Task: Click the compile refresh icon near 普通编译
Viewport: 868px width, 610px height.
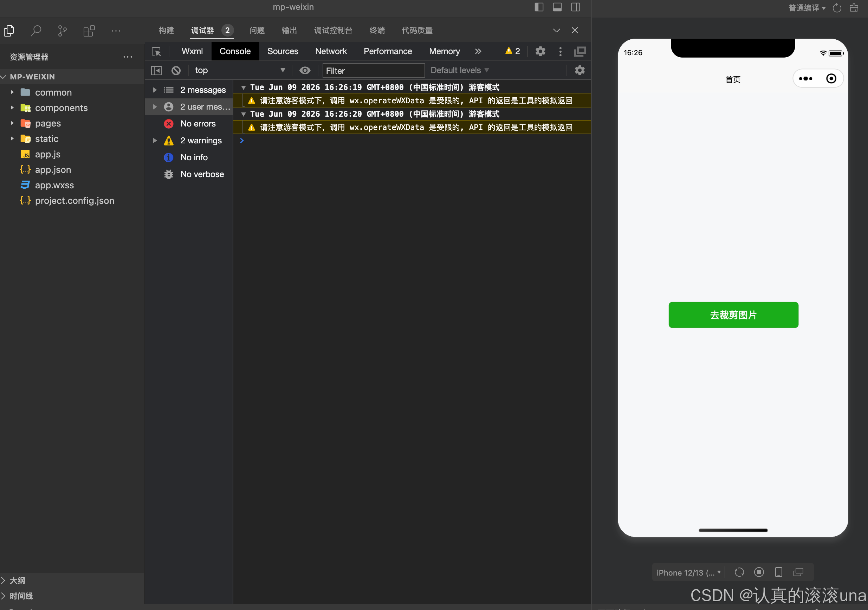Action: (837, 8)
